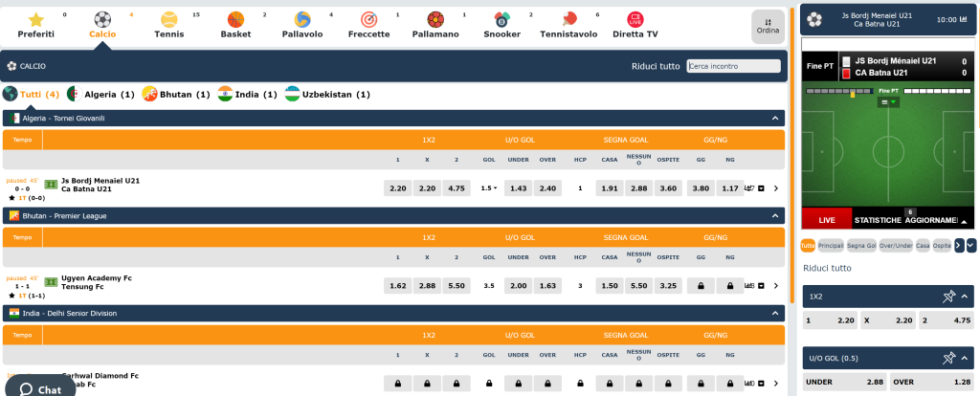Open GOL 1.5 dropdown in Algeria row
The image size is (980, 396).
click(489, 188)
